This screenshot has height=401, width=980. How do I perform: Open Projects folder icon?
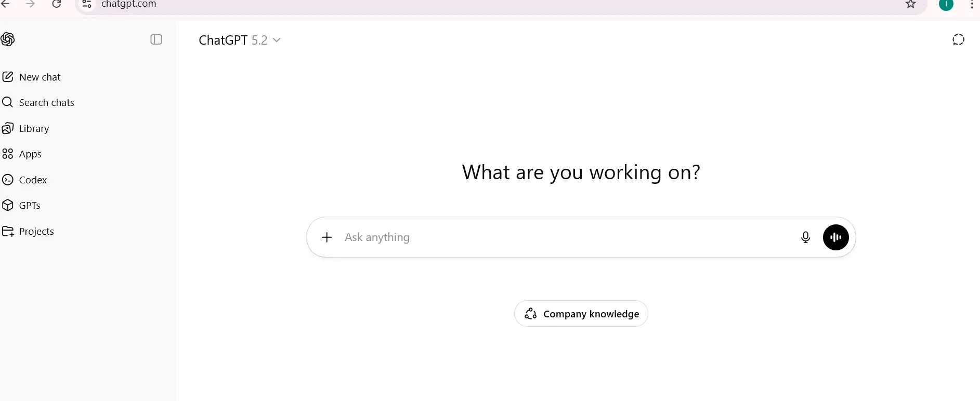(x=7, y=231)
